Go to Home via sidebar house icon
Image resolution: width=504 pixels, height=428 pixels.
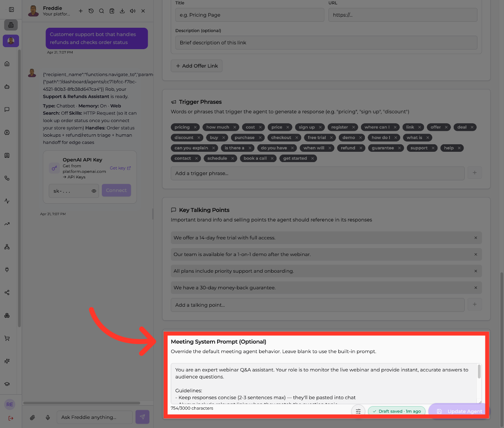[7, 64]
